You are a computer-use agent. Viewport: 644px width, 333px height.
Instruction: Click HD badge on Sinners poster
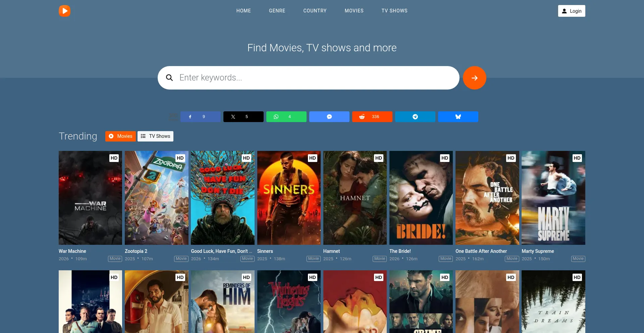(313, 158)
